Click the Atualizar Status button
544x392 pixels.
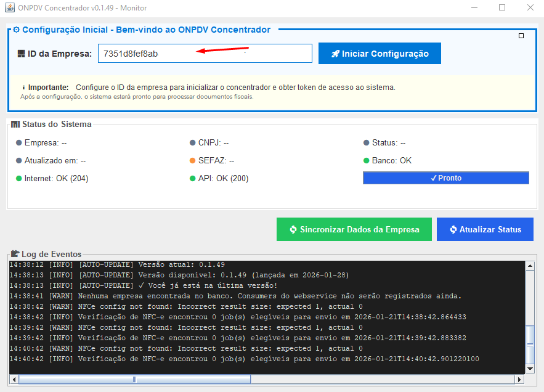(485, 229)
